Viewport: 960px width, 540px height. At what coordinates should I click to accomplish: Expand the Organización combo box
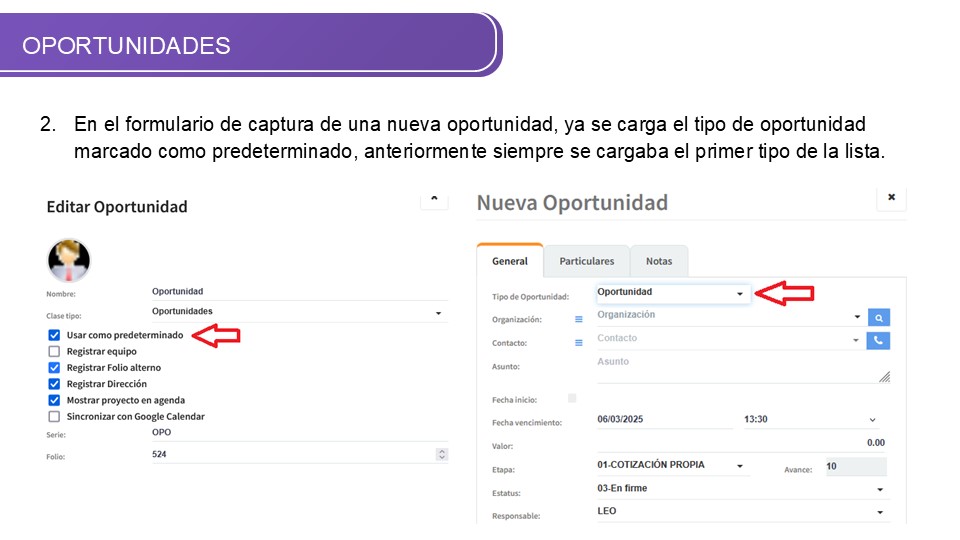click(x=730, y=315)
